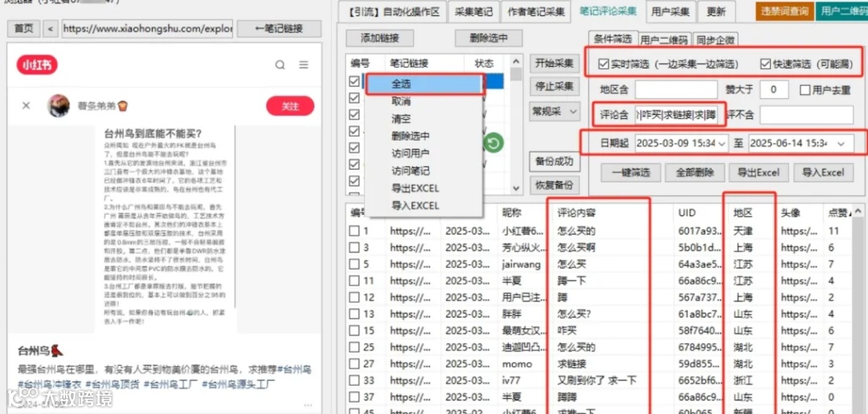Image resolution: width=868 pixels, height=414 pixels.
Task: Click the green refresh circle icon
Action: pyautogui.click(x=493, y=144)
